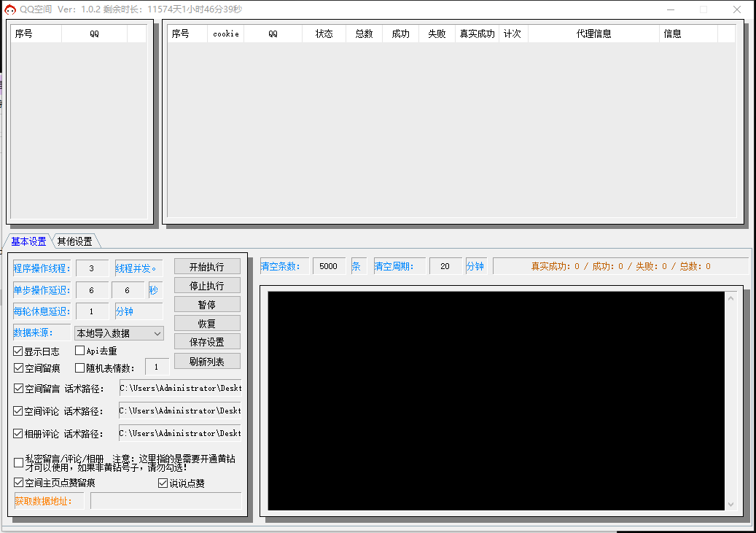Click the QQ空间 app icon in title bar
The width and height of the screenshot is (756, 533).
tap(10, 9)
